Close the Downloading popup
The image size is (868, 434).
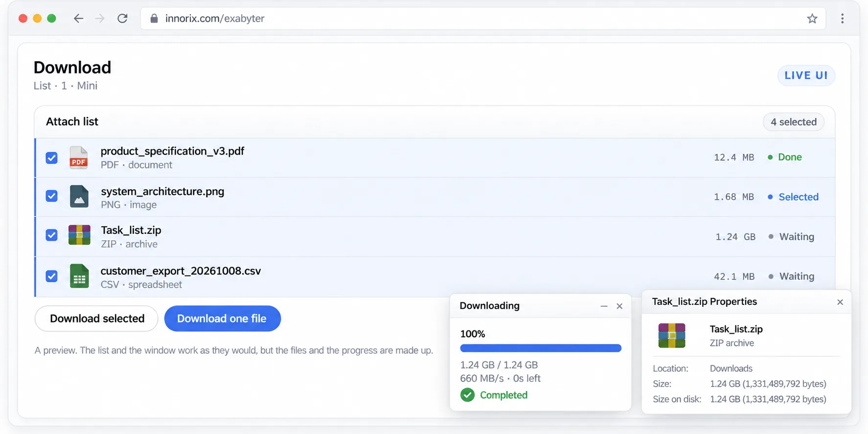619,306
